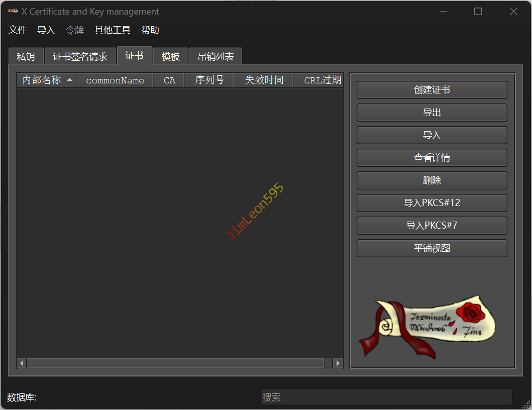Click the 导入PKCS#12 button

coord(432,203)
